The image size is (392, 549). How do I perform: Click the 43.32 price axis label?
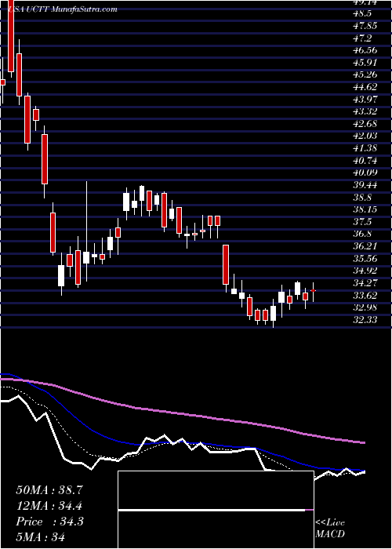365,111
